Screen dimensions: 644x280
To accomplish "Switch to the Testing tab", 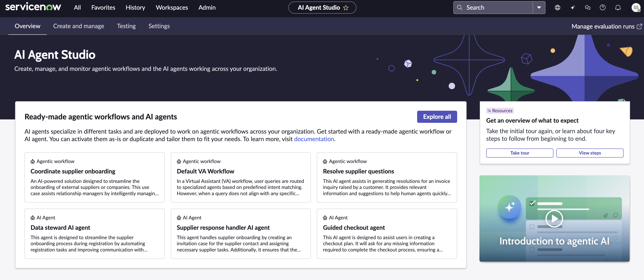I will coord(126,26).
